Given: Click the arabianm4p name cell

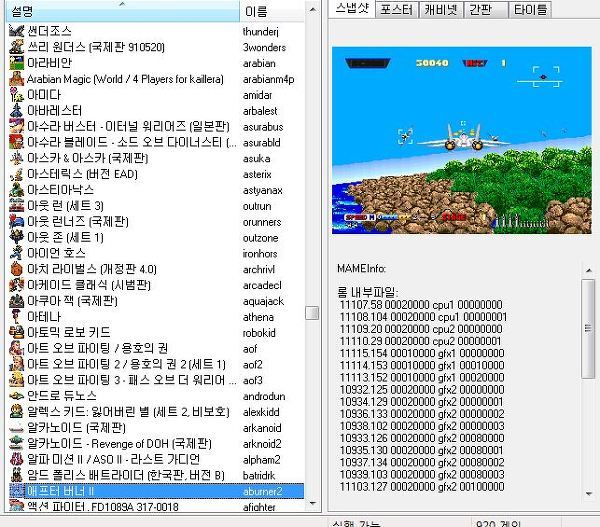Looking at the screenshot, I should tap(269, 79).
